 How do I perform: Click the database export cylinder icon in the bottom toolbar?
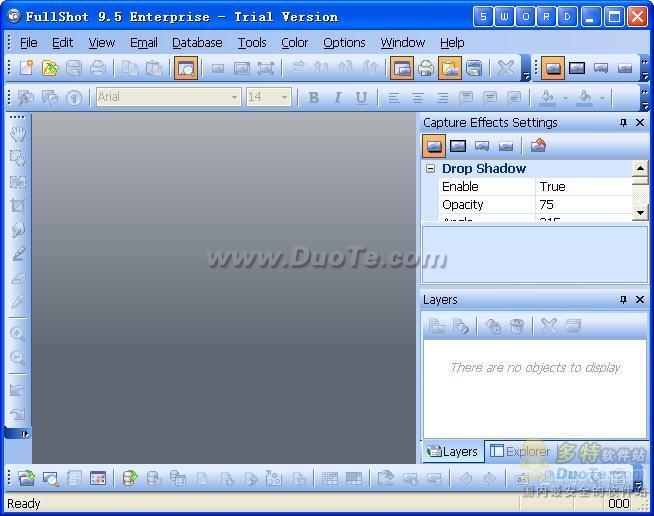point(129,478)
